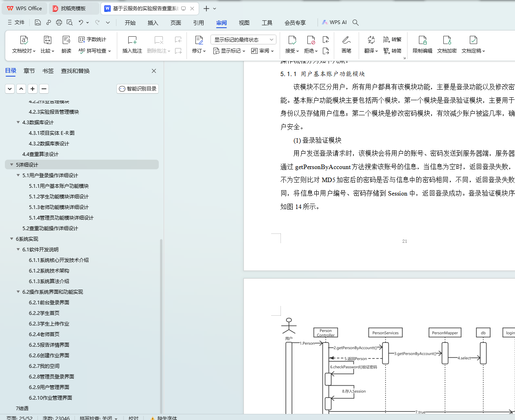Click the expand-all down arrow in outline

(x=10, y=88)
